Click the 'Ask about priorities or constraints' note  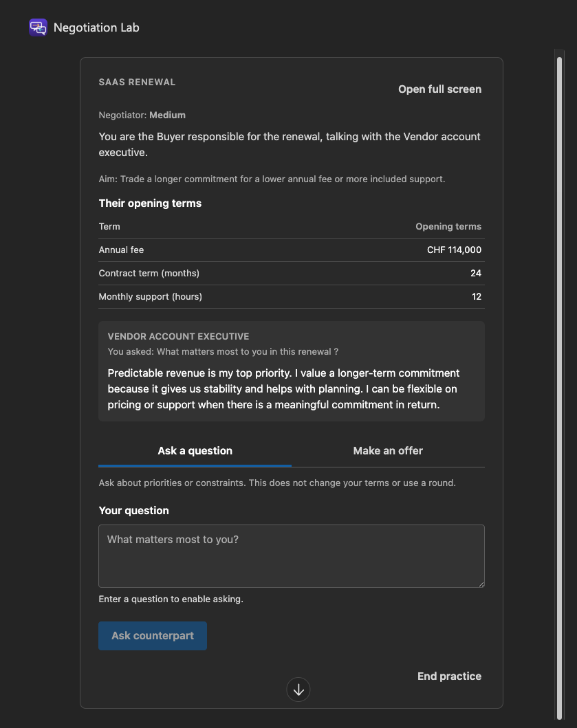277,483
